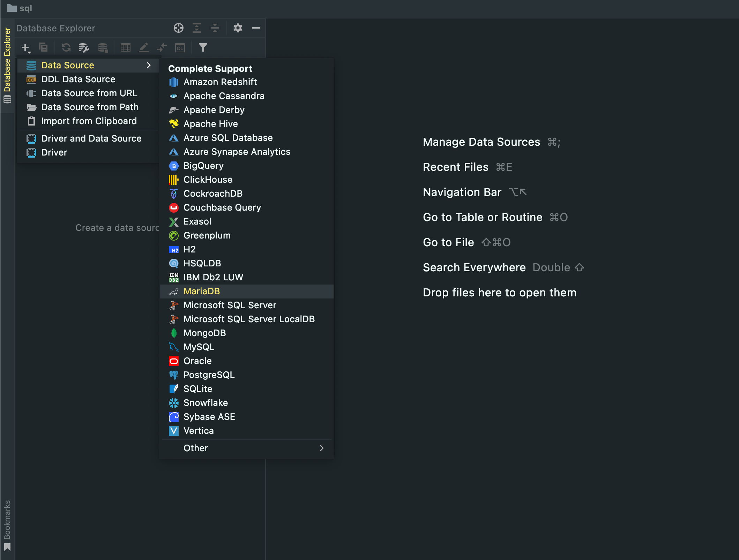This screenshot has height=560, width=739.
Task: Click the New (plus) toolbar icon
Action: tap(26, 48)
